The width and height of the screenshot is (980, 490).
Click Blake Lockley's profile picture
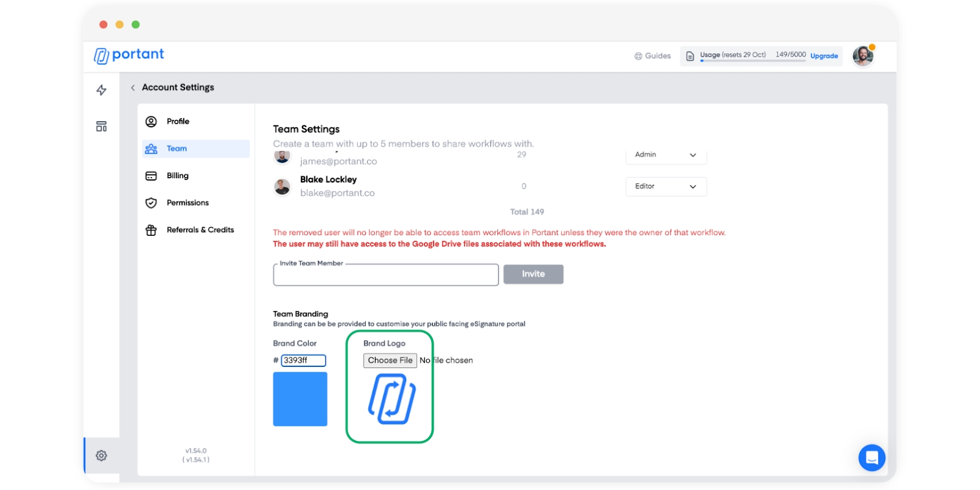282,187
